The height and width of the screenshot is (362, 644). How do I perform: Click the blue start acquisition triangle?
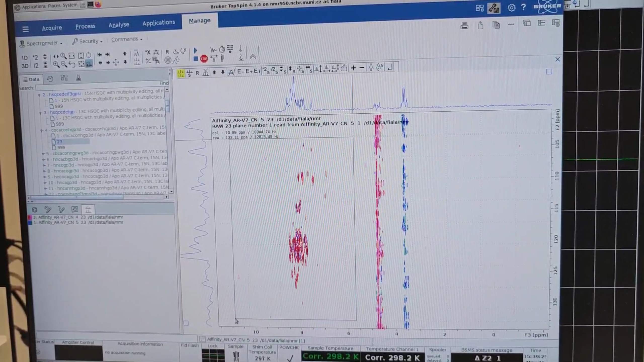195,51
